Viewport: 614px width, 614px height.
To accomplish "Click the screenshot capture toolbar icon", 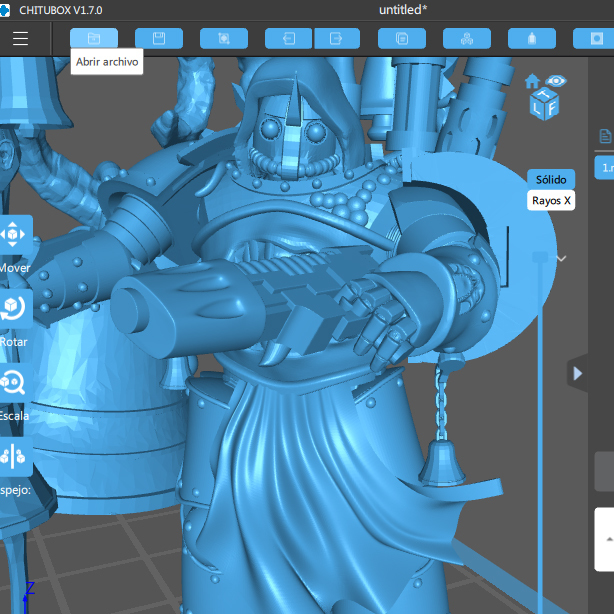I will point(224,38).
